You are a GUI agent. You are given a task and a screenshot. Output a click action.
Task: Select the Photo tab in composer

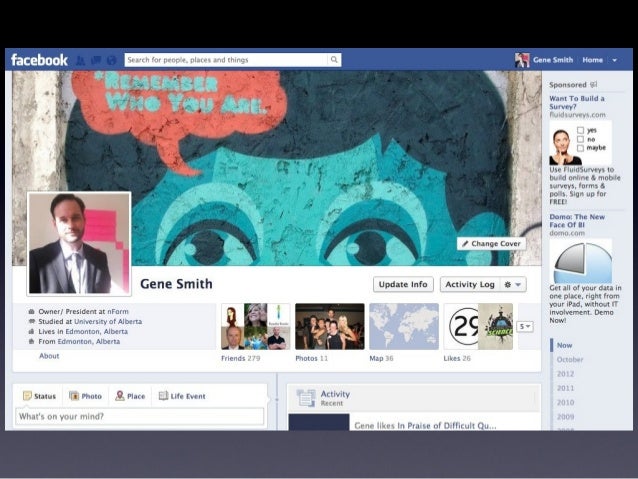click(x=85, y=396)
